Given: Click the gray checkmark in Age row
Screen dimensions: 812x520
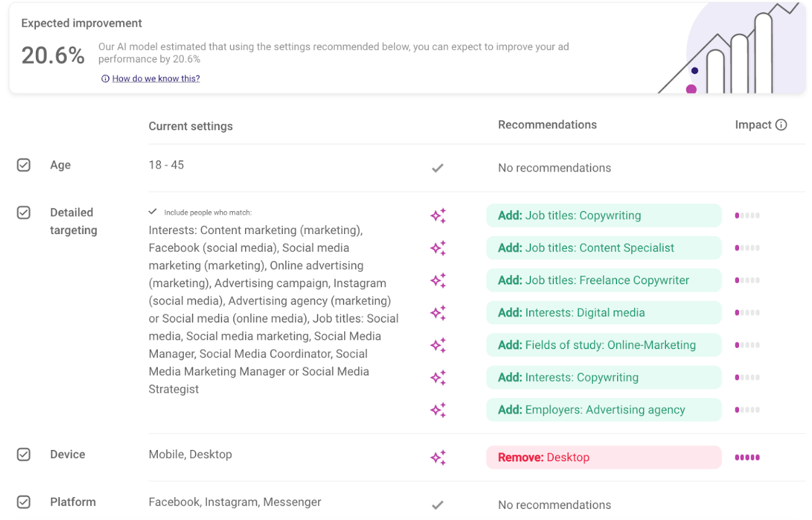Looking at the screenshot, I should coord(438,168).
